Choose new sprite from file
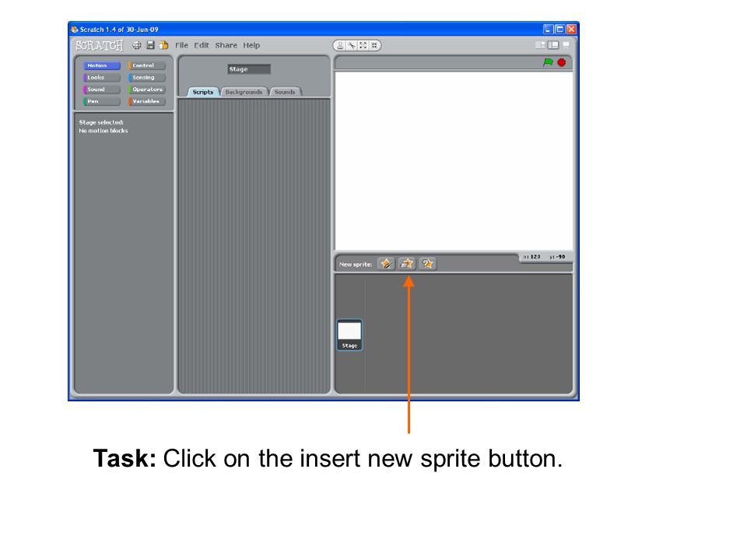 (407, 264)
